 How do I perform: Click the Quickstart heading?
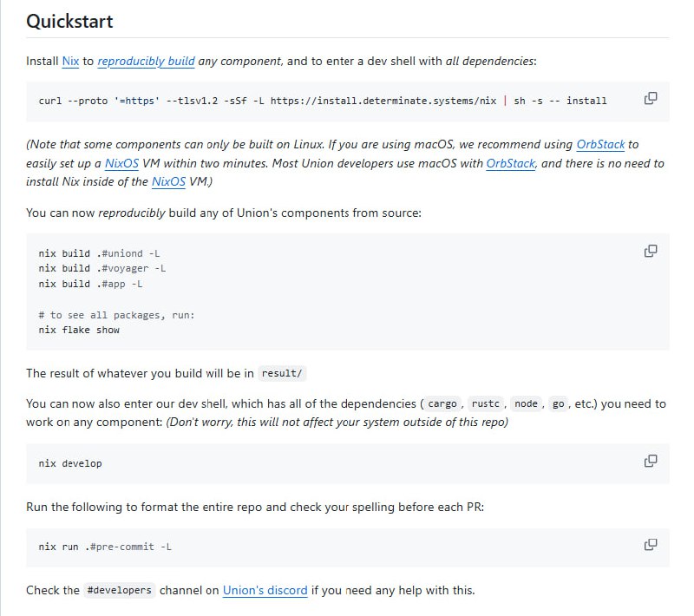pyautogui.click(x=69, y=22)
